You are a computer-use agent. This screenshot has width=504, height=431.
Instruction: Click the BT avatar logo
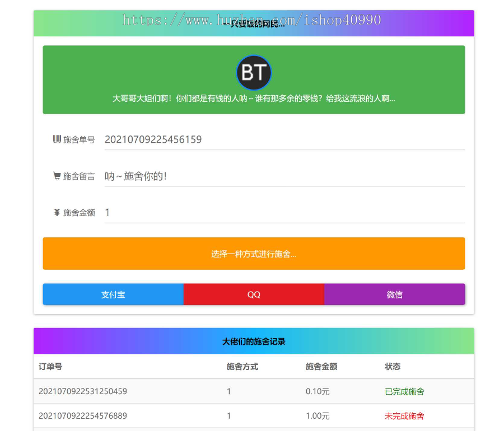[x=254, y=73]
